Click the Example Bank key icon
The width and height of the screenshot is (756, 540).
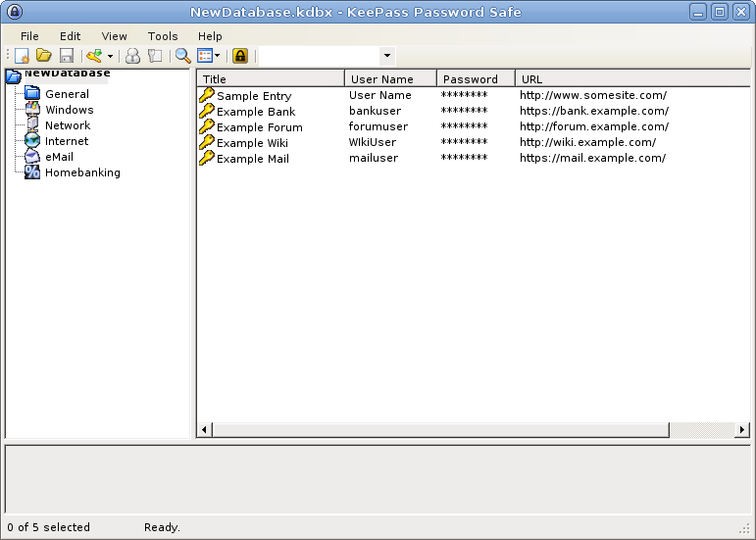[x=206, y=111]
